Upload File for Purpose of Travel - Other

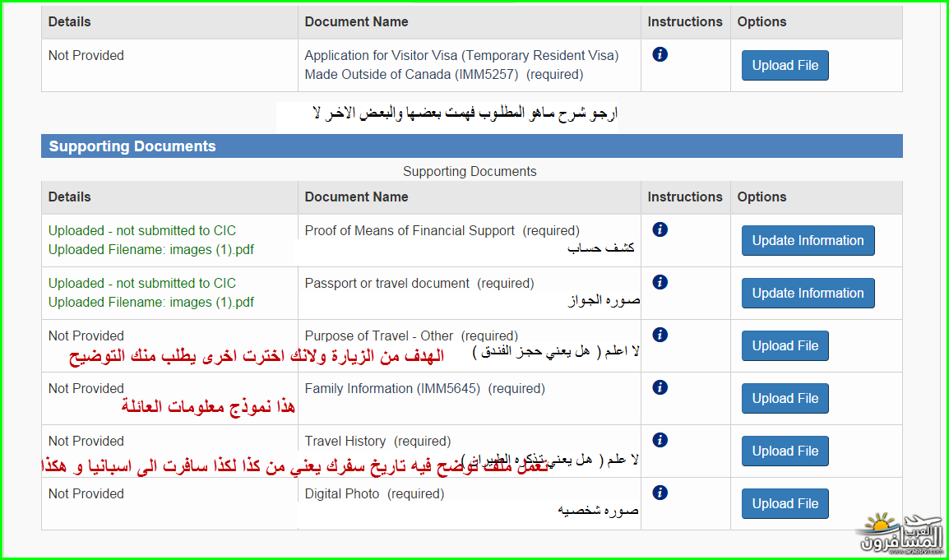click(x=785, y=345)
